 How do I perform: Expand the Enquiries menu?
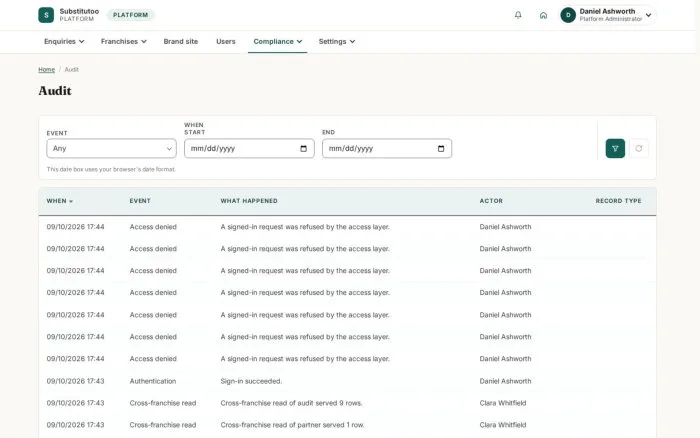tap(64, 42)
